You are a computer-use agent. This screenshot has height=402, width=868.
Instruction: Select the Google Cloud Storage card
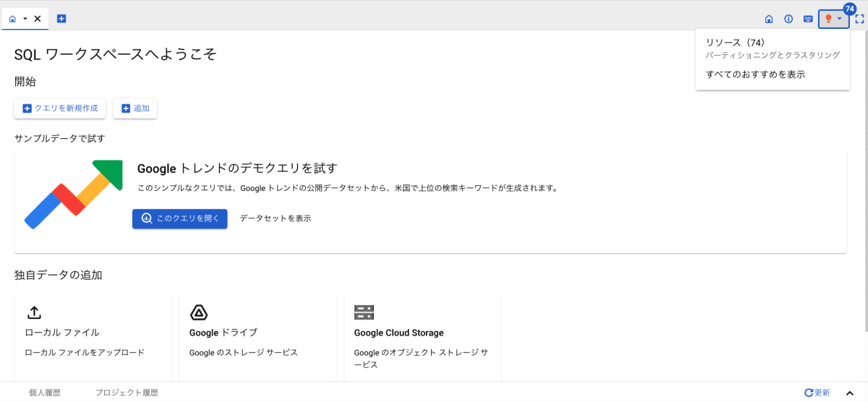pyautogui.click(x=422, y=335)
